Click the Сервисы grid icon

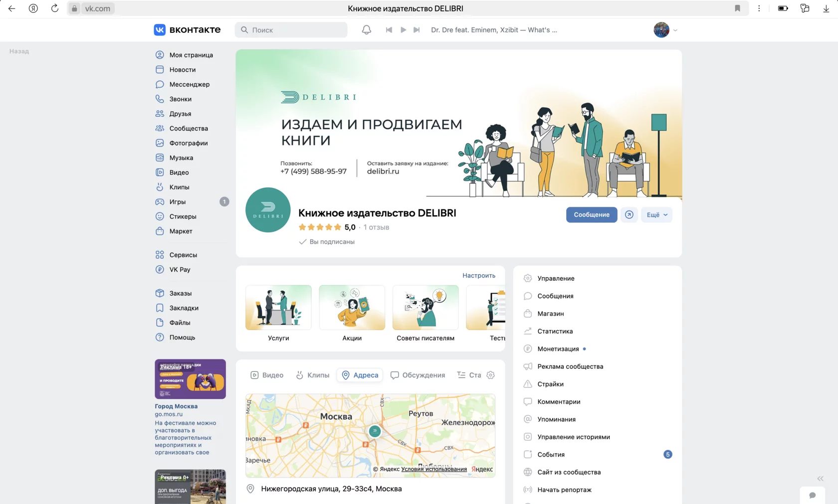160,255
